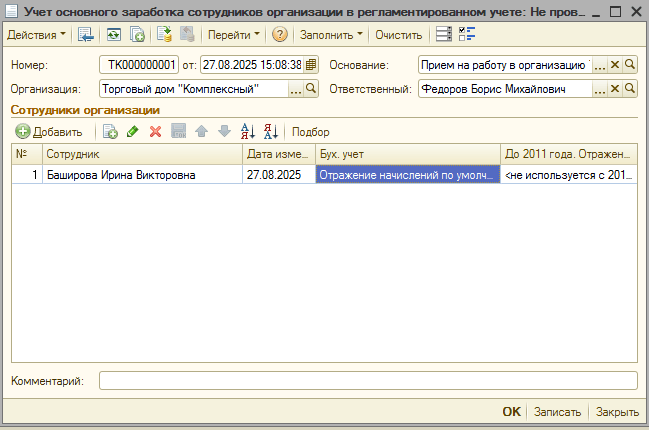Sort employee rows ascending A-Z
649x430 pixels.
click(248, 132)
